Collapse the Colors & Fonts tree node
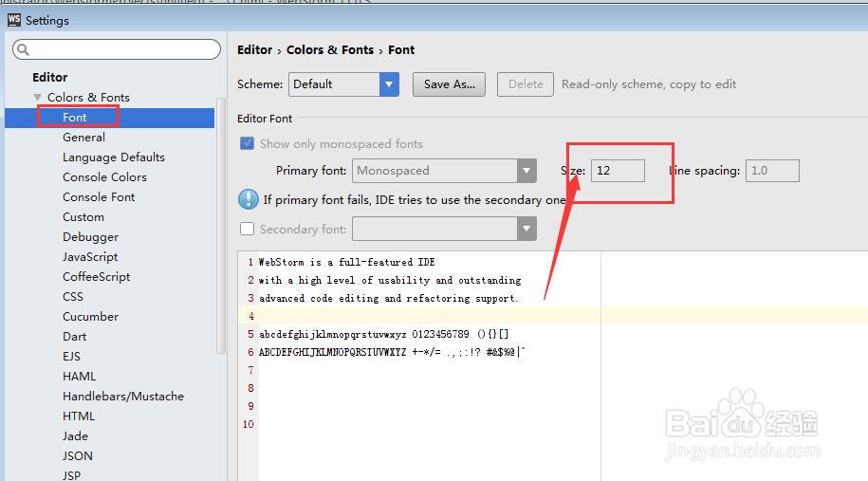 (x=37, y=98)
